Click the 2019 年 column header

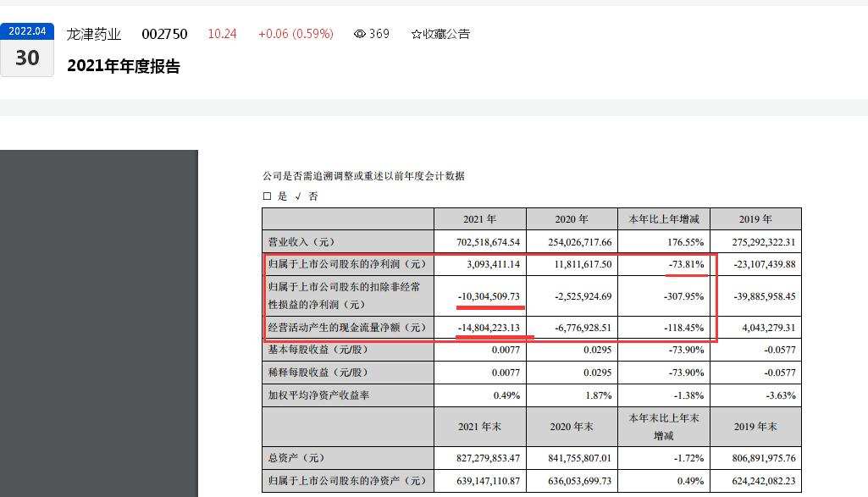tap(755, 219)
